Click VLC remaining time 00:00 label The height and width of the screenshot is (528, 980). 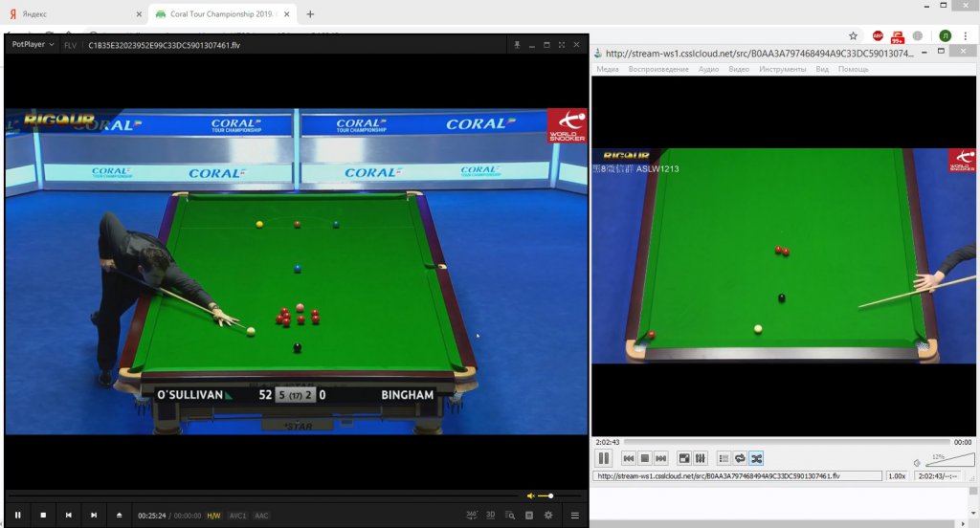click(963, 442)
